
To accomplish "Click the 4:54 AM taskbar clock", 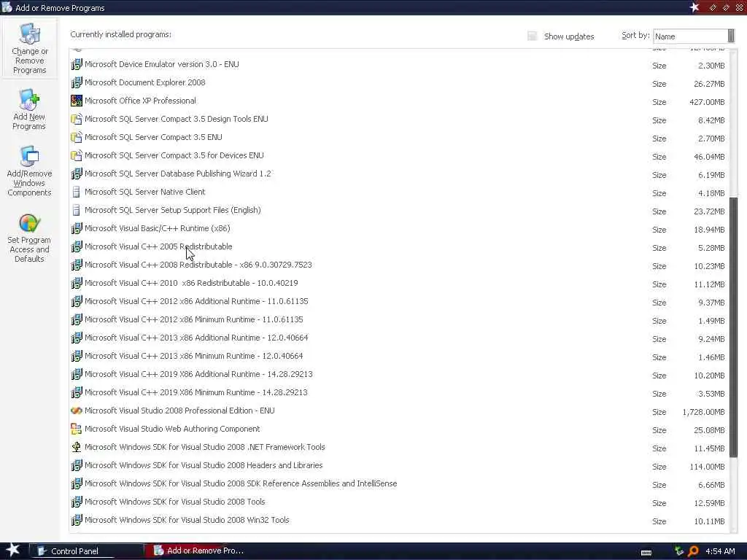I will point(720,551).
